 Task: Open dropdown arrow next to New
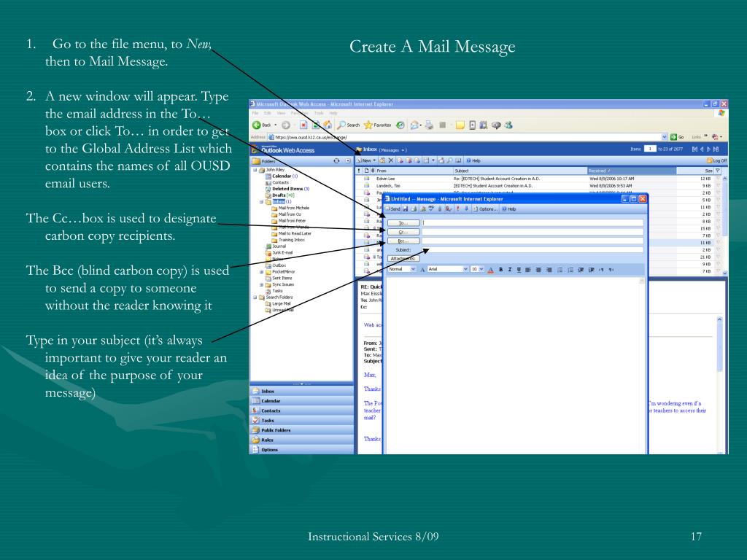point(374,160)
